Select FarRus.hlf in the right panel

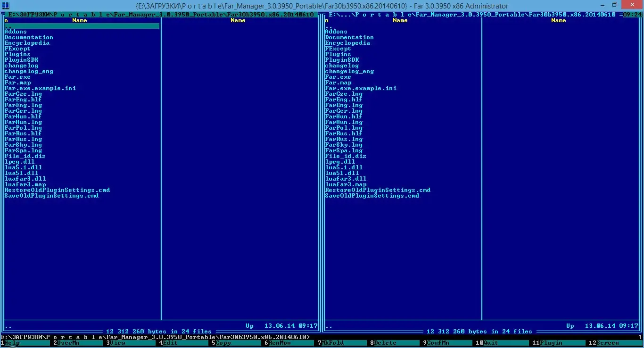click(x=344, y=133)
